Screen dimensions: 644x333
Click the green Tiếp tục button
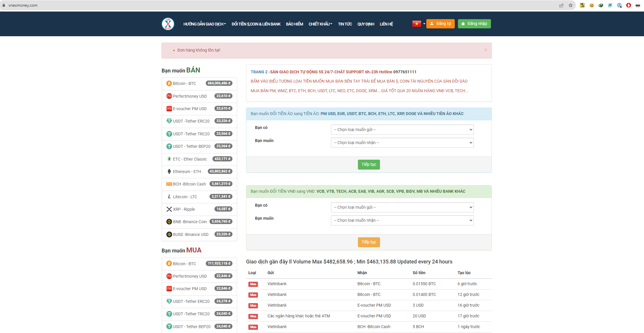tap(369, 165)
